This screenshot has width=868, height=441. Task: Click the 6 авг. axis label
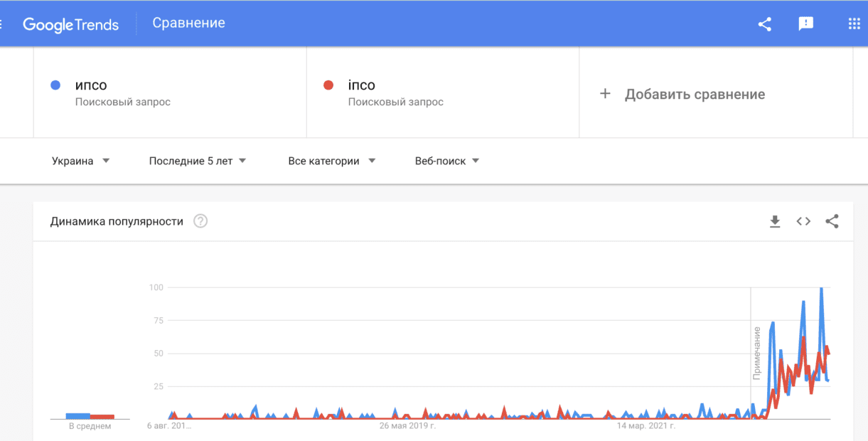pyautogui.click(x=170, y=426)
